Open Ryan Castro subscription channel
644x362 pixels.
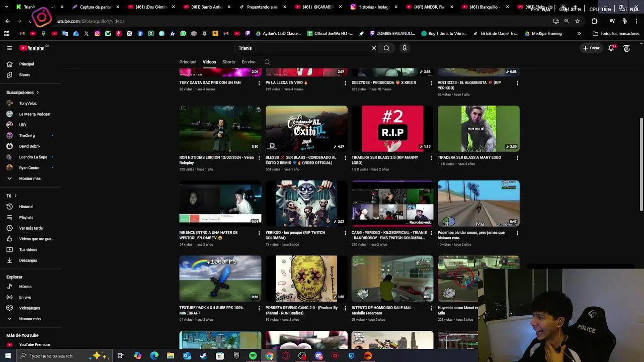tap(30, 168)
